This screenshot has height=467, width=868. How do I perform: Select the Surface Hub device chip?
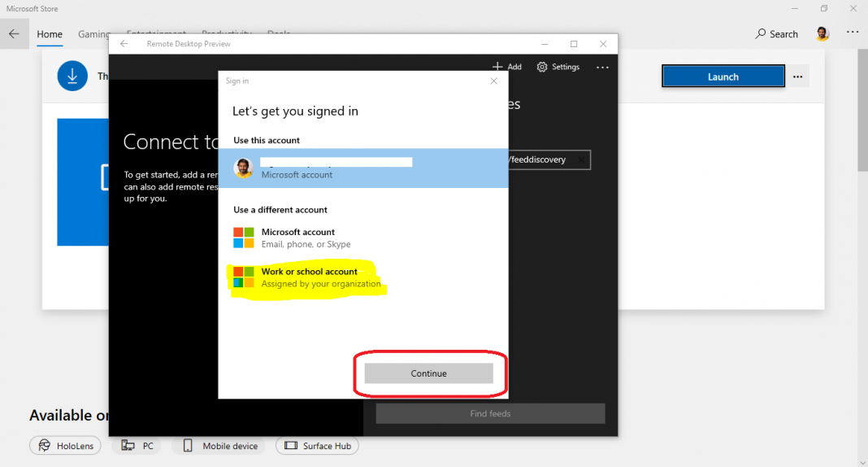click(x=317, y=445)
